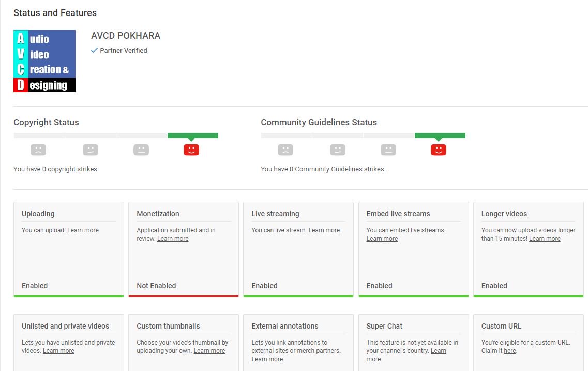
Task: Click the 'Custom thumbnails' card title
Action: coord(168,326)
